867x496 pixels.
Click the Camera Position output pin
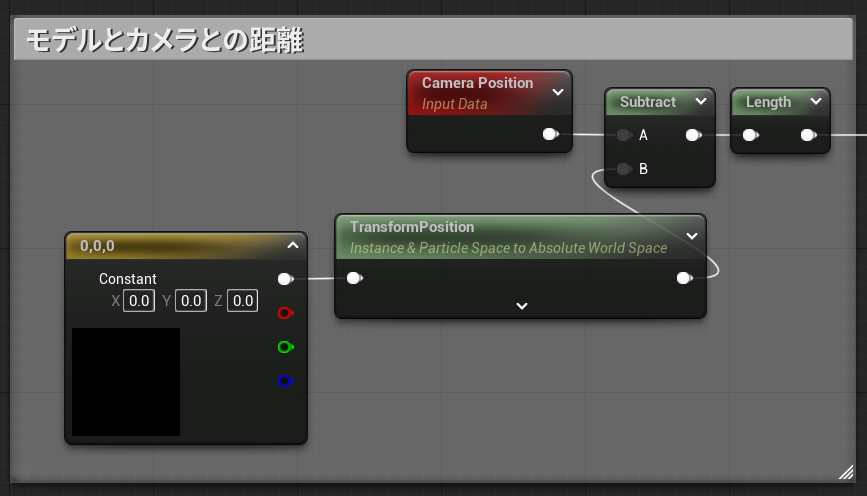click(550, 134)
